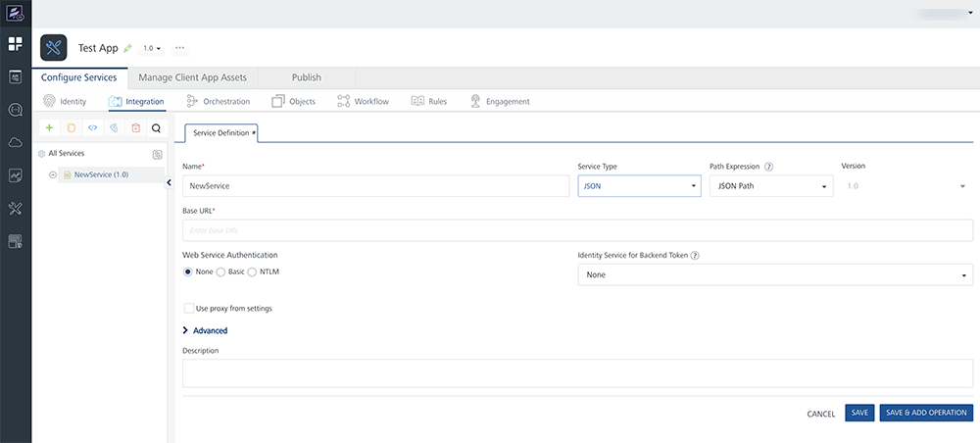Click the Save & Add Operation button
Screen dimensions: 980x443
[x=926, y=414]
